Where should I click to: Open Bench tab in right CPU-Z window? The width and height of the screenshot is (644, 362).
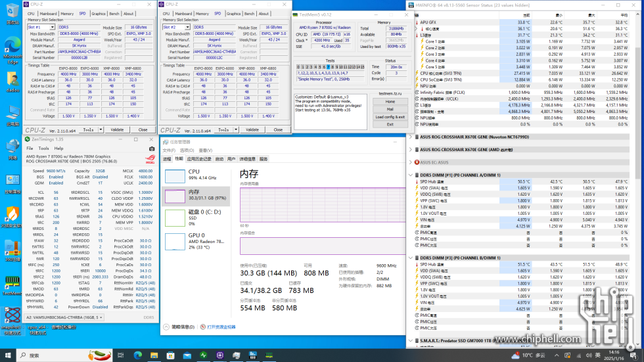pyautogui.click(x=249, y=14)
